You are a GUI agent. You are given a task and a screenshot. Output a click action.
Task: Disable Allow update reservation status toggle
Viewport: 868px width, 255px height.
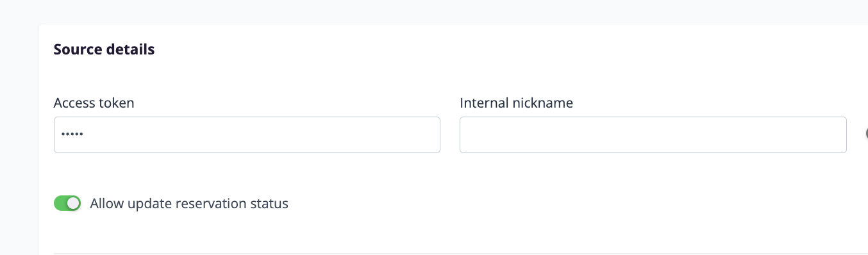click(x=67, y=203)
